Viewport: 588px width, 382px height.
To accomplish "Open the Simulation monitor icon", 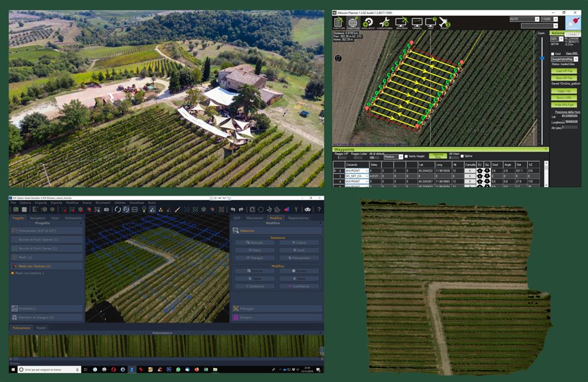I will click(401, 23).
